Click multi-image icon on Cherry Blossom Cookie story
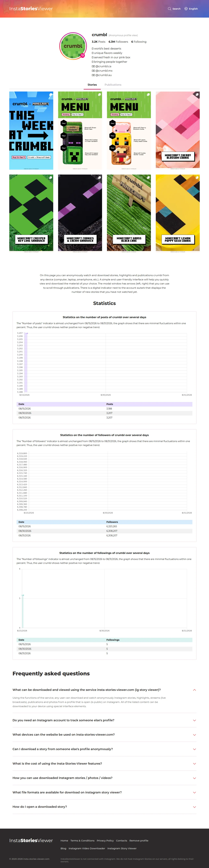 coord(197,95)
